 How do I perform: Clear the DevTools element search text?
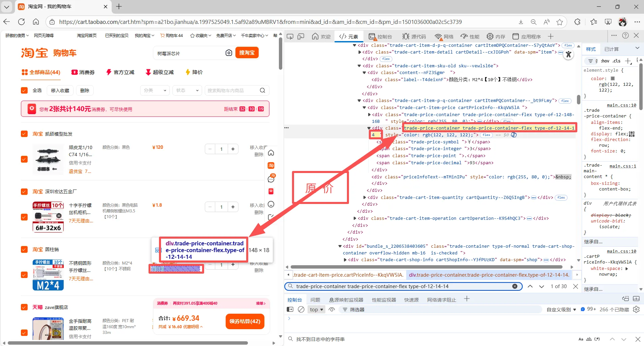[515, 286]
